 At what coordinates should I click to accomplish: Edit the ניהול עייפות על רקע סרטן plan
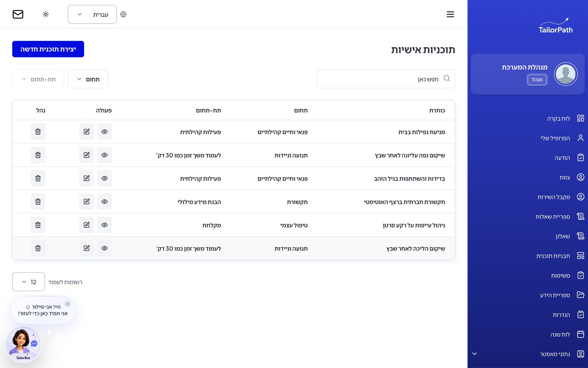point(86,225)
